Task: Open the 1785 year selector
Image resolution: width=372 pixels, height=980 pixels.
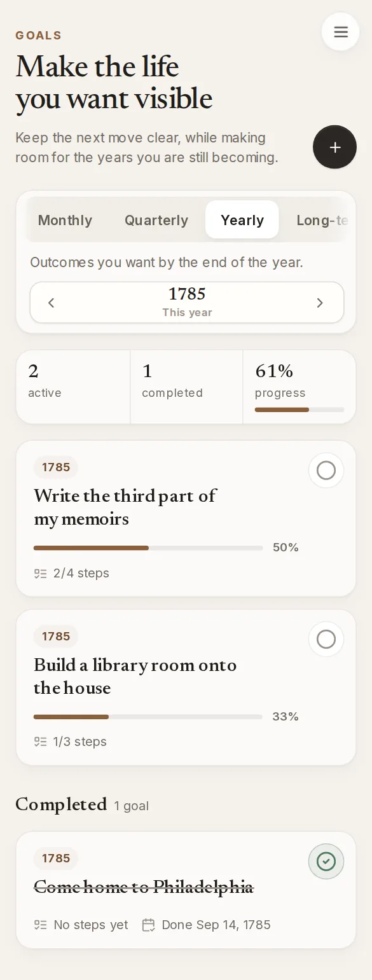Action: point(187,302)
